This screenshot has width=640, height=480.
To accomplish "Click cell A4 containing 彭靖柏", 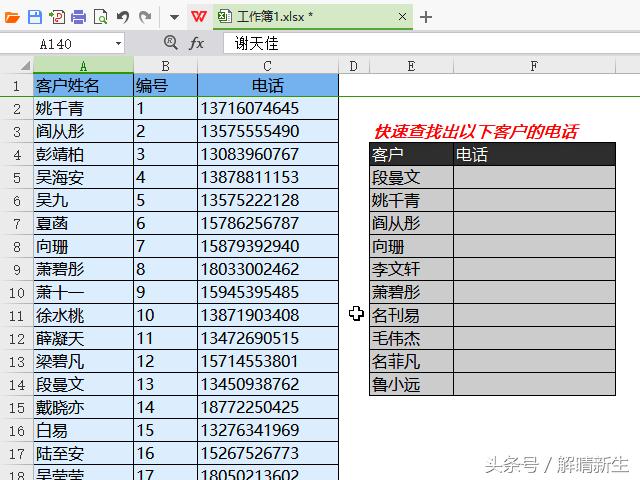I will click(x=83, y=154).
